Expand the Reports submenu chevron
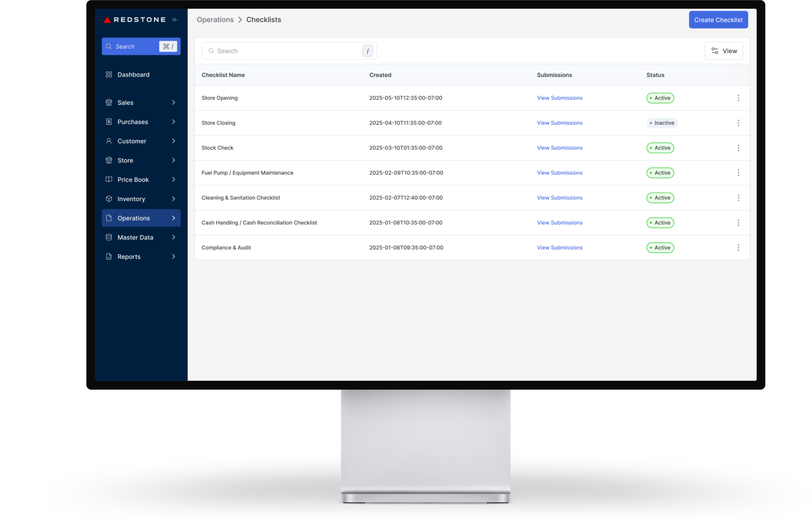 (x=174, y=257)
